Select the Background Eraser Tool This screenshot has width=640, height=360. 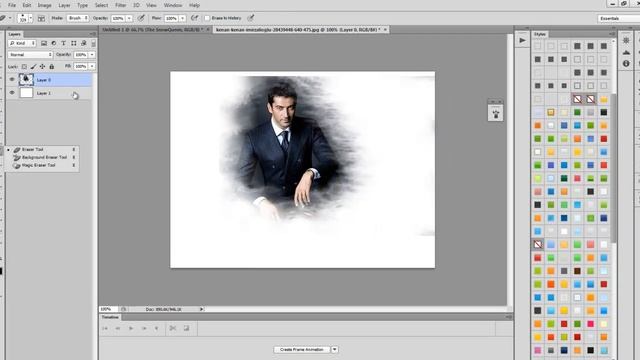click(x=42, y=157)
